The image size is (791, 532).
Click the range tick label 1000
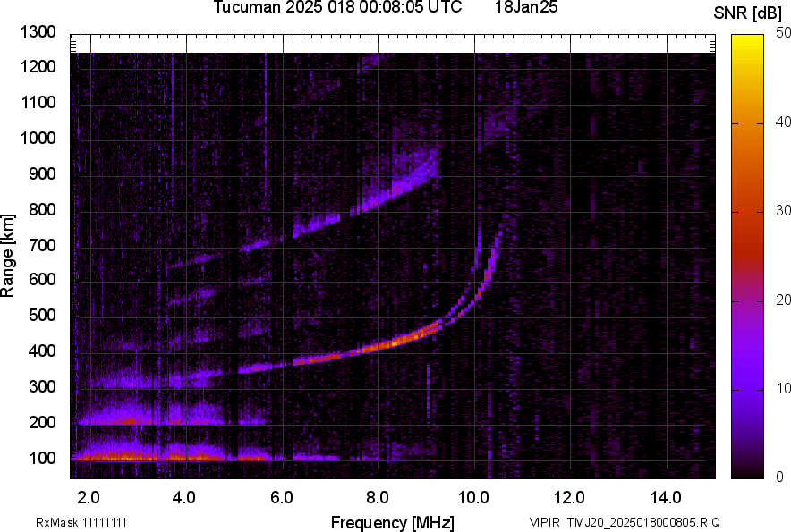click(x=38, y=138)
